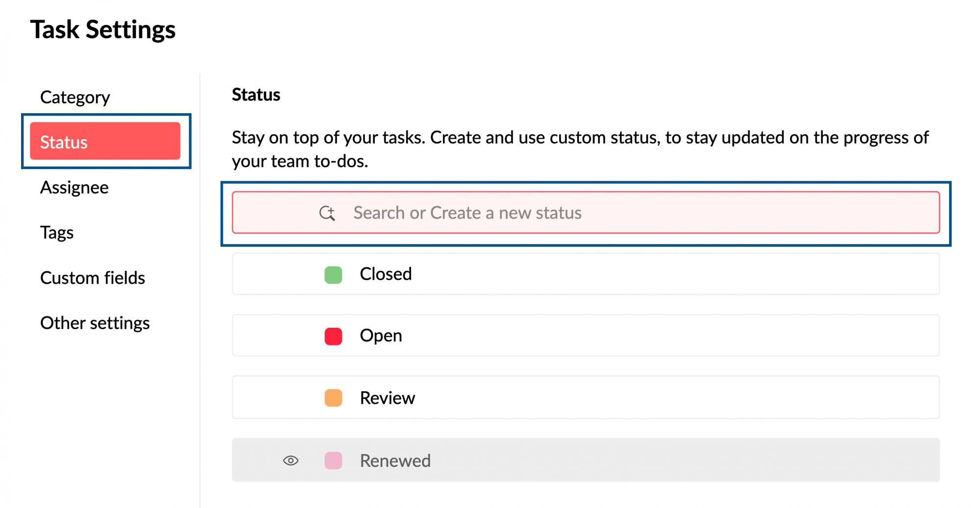
Task: Select the Open status name
Action: click(381, 336)
